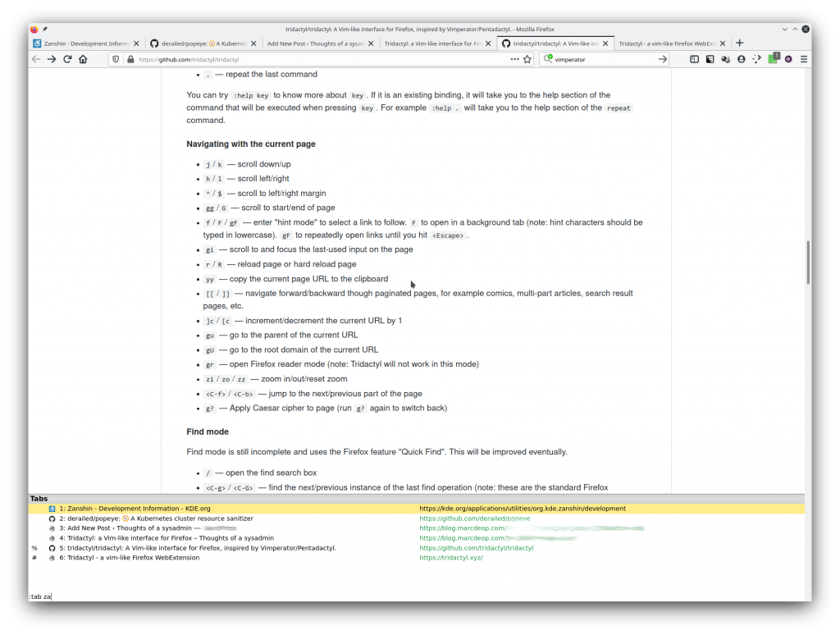Click the Firefox logo in title bar
This screenshot has width=840, height=635.
coord(34,29)
